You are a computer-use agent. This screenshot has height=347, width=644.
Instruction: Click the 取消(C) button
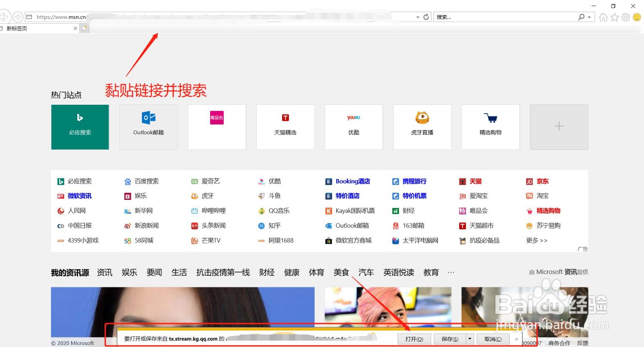[x=493, y=339]
